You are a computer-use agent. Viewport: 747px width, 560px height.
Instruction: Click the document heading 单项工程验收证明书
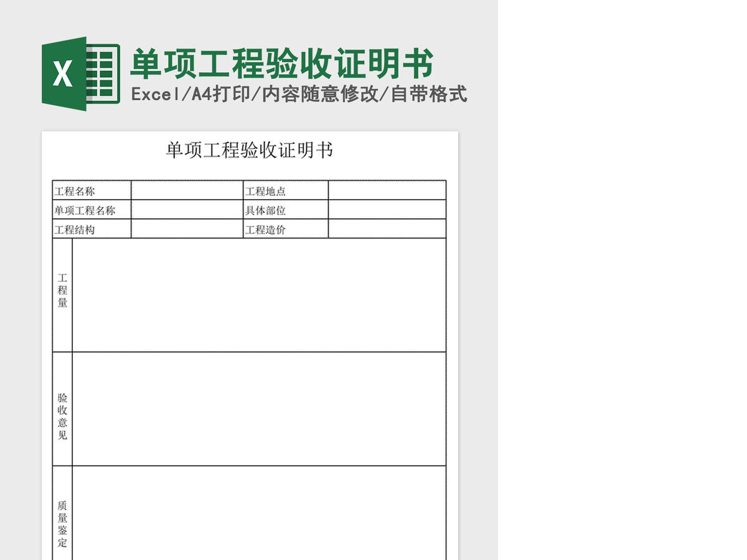click(x=250, y=150)
